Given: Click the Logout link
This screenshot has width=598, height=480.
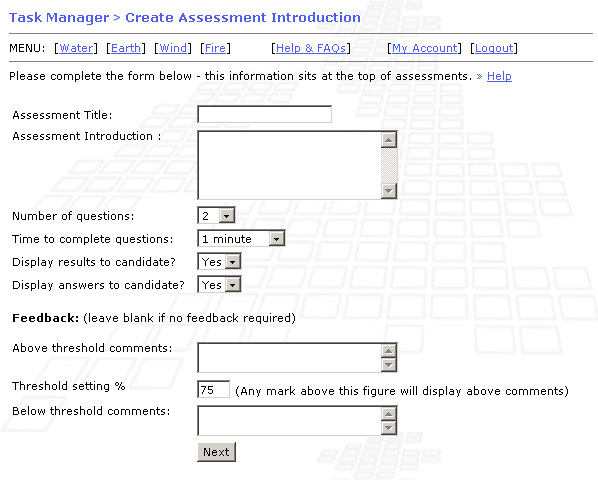Looking at the screenshot, I should click(494, 48).
